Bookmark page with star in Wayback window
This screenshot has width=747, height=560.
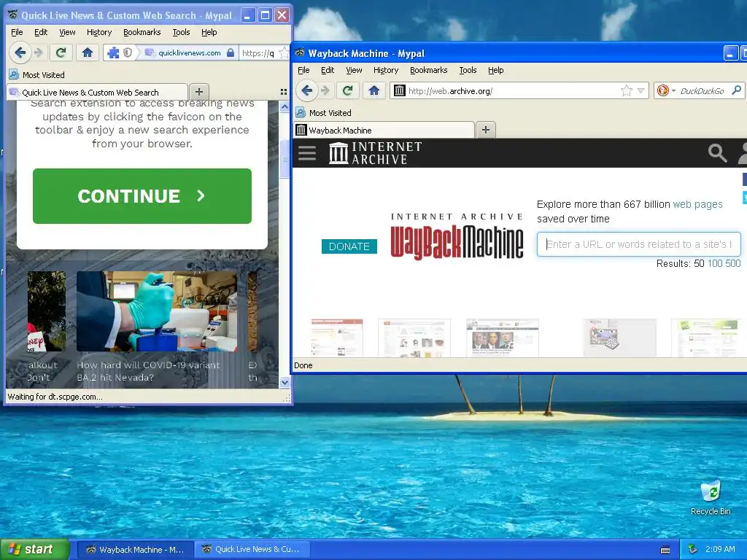tap(627, 90)
